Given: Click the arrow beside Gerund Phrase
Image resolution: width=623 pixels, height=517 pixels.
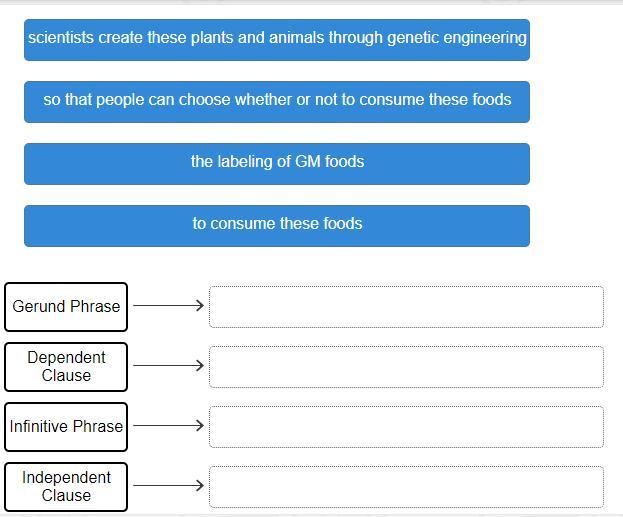Looking at the screenshot, I should pyautogui.click(x=168, y=306).
